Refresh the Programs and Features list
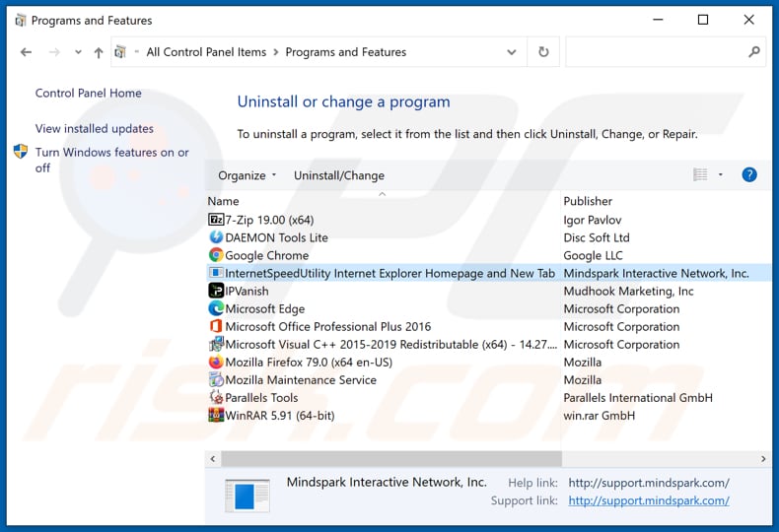779x532 pixels. (543, 51)
